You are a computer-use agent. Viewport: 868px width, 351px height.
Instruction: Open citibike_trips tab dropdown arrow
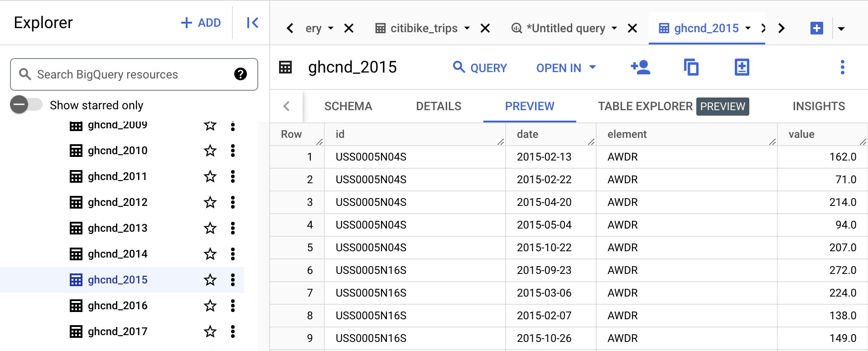tap(467, 29)
